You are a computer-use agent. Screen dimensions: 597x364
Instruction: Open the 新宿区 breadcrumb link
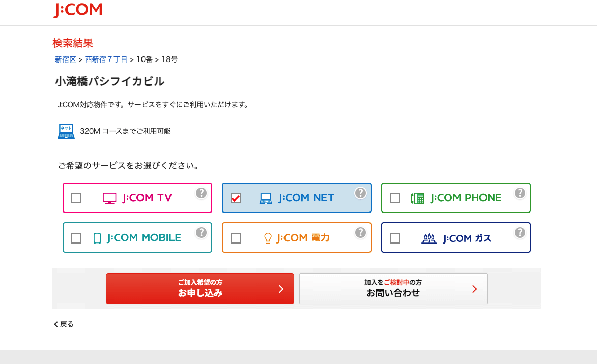click(x=66, y=59)
